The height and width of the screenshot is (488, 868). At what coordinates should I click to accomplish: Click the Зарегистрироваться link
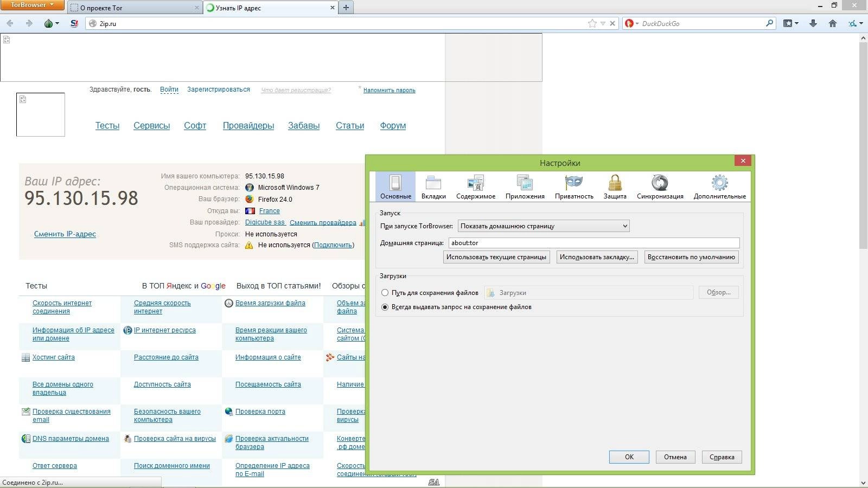pos(219,89)
